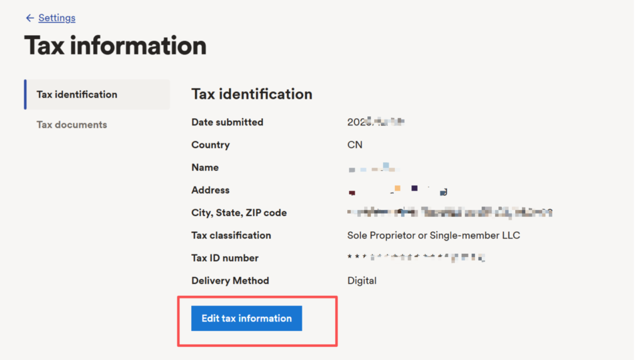The width and height of the screenshot is (644, 360).
Task: Click the Tax information page title
Action: (x=115, y=46)
